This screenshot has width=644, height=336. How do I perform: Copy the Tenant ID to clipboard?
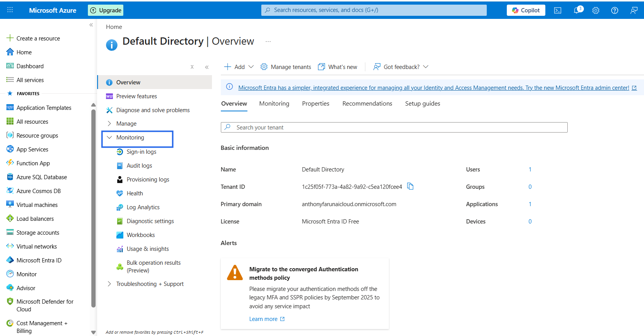(x=410, y=186)
